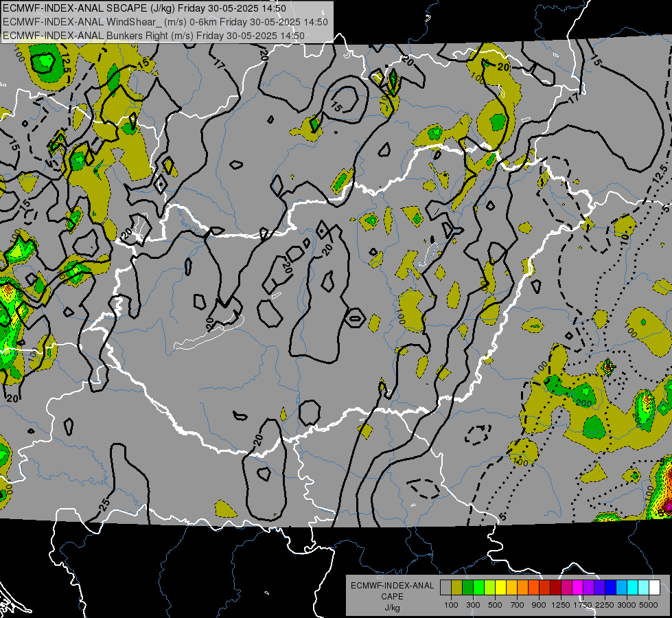This screenshot has width=672, height=618.
Task: Select the brick-red swatch right of 900 tick
Action: pyautogui.click(x=545, y=588)
